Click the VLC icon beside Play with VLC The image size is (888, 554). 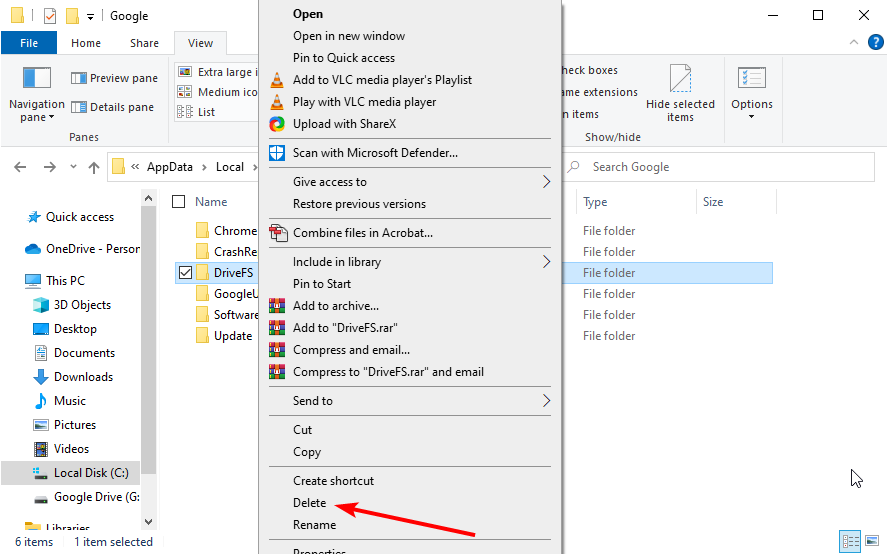click(x=276, y=102)
